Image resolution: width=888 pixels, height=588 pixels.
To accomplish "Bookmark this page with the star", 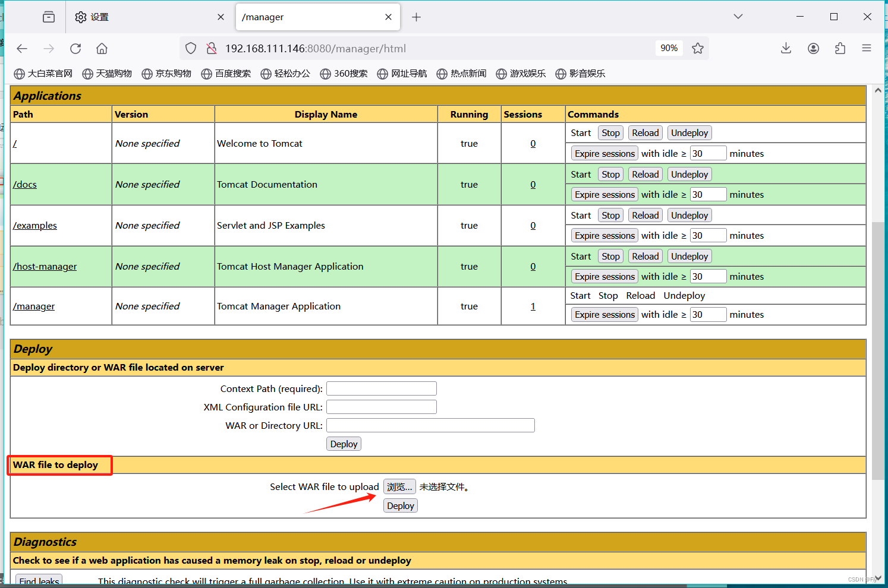I will click(x=698, y=49).
